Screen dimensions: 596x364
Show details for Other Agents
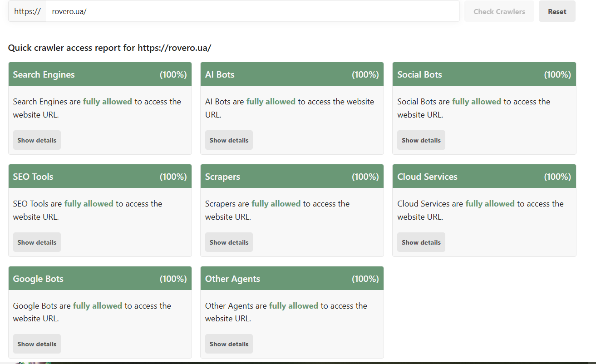(229, 344)
